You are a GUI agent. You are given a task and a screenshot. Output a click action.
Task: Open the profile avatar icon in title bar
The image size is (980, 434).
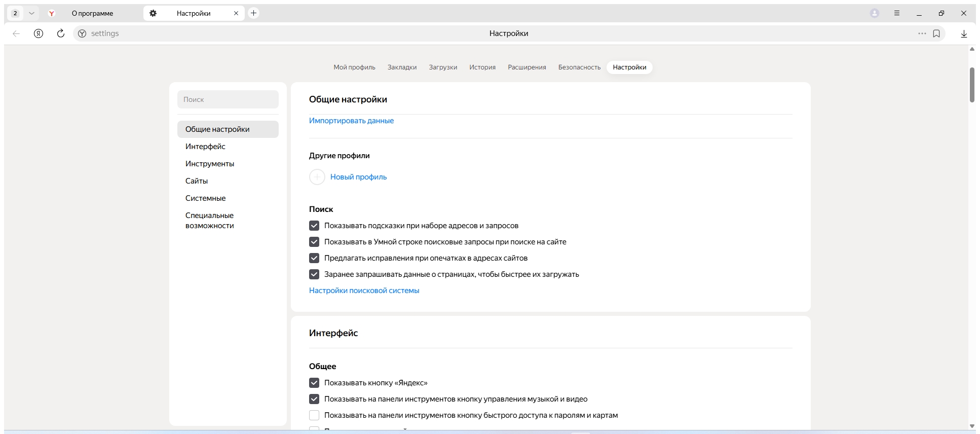point(875,13)
